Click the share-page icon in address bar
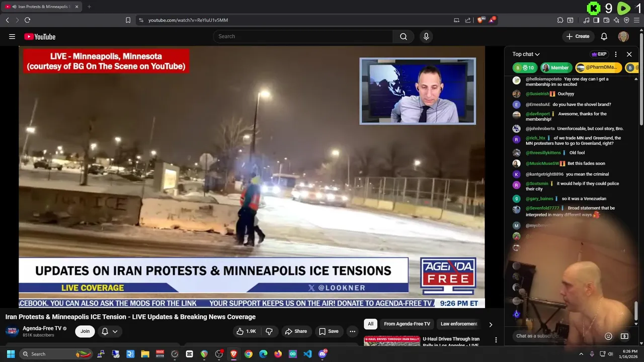The width and height of the screenshot is (644, 362). (x=468, y=20)
